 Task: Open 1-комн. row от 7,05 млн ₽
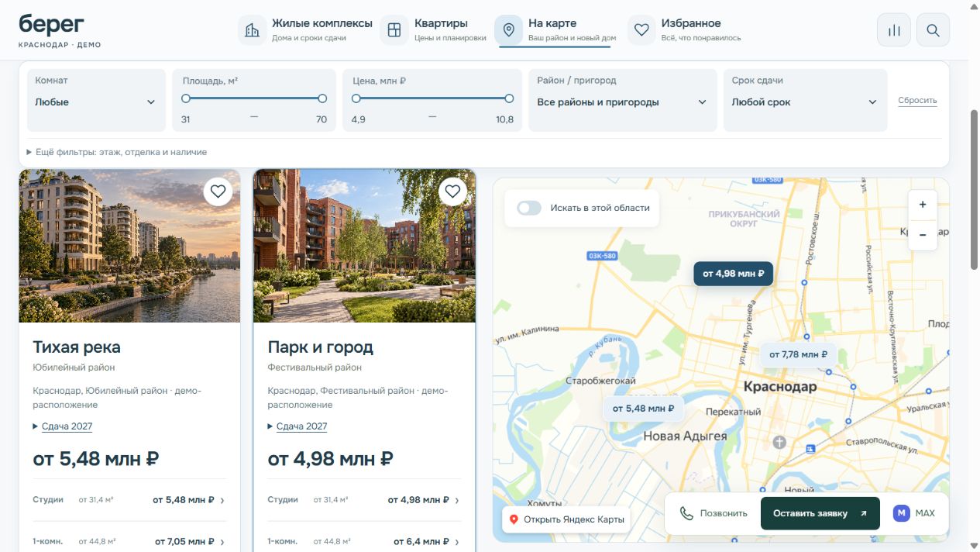click(x=129, y=541)
